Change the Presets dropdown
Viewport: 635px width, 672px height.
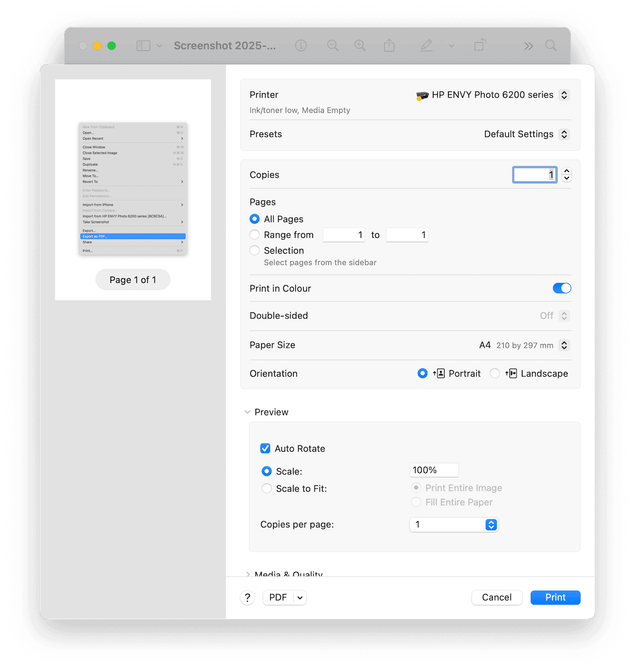(x=564, y=134)
